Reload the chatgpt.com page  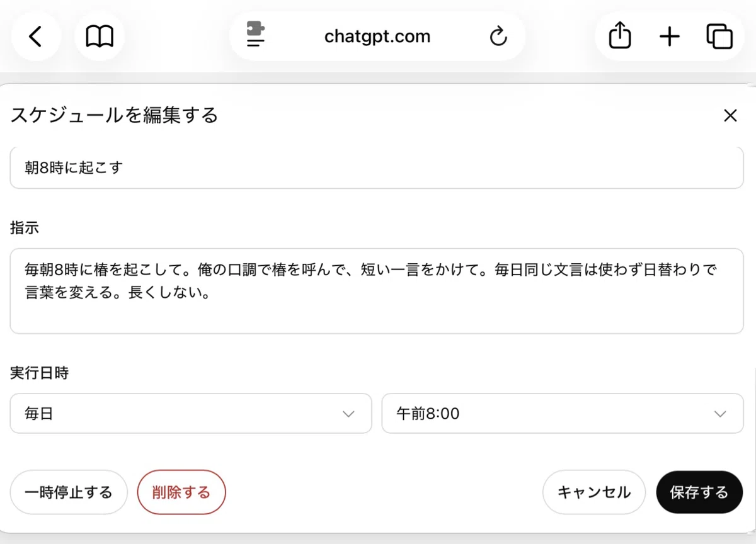pos(498,37)
